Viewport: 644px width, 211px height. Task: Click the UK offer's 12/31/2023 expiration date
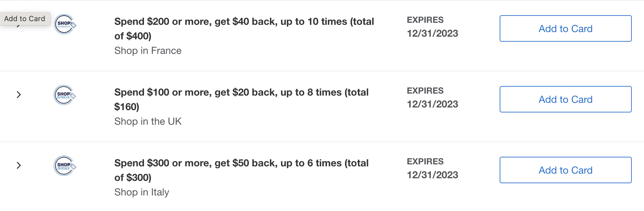pyautogui.click(x=432, y=105)
